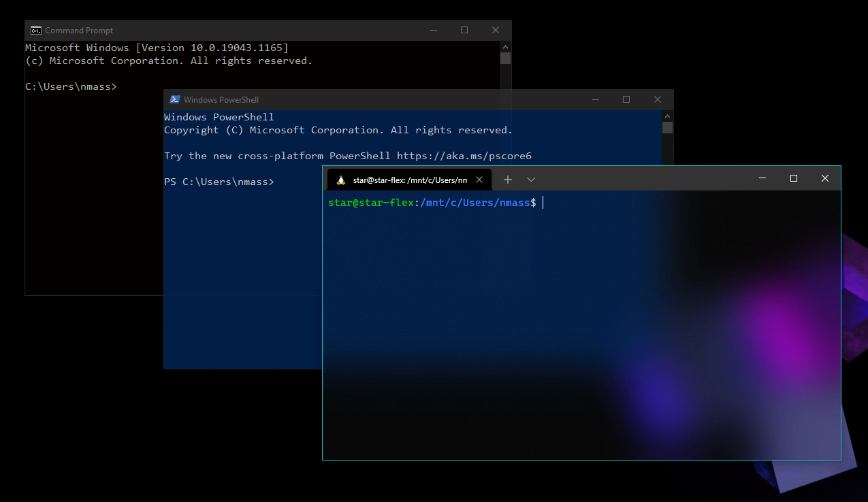Click the Microsoft Windows version line in Command Prompt
Screen dimensions: 868x502
point(157,48)
